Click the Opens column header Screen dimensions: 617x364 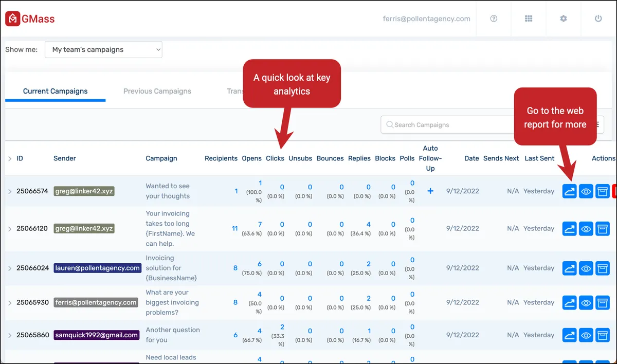click(252, 158)
